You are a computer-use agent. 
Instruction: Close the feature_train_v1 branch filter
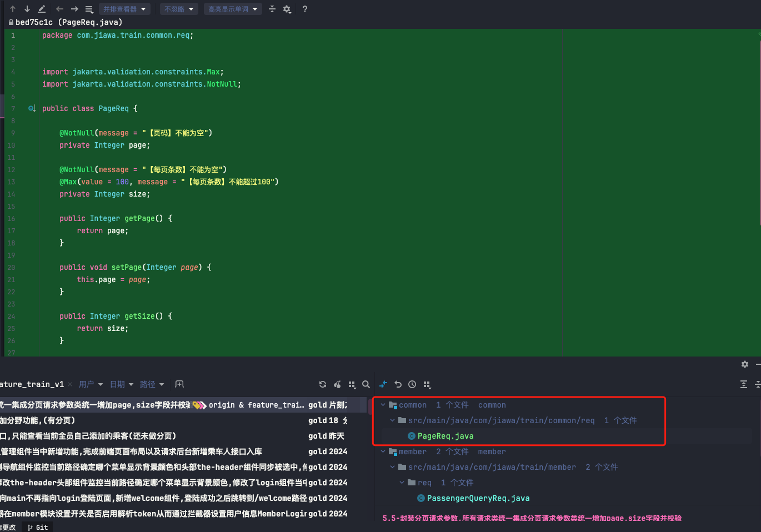pos(70,384)
